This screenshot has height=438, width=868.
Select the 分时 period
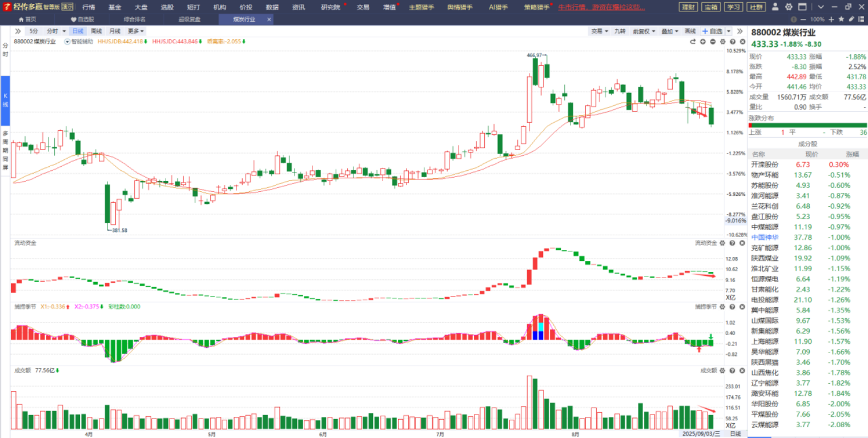[x=53, y=31]
